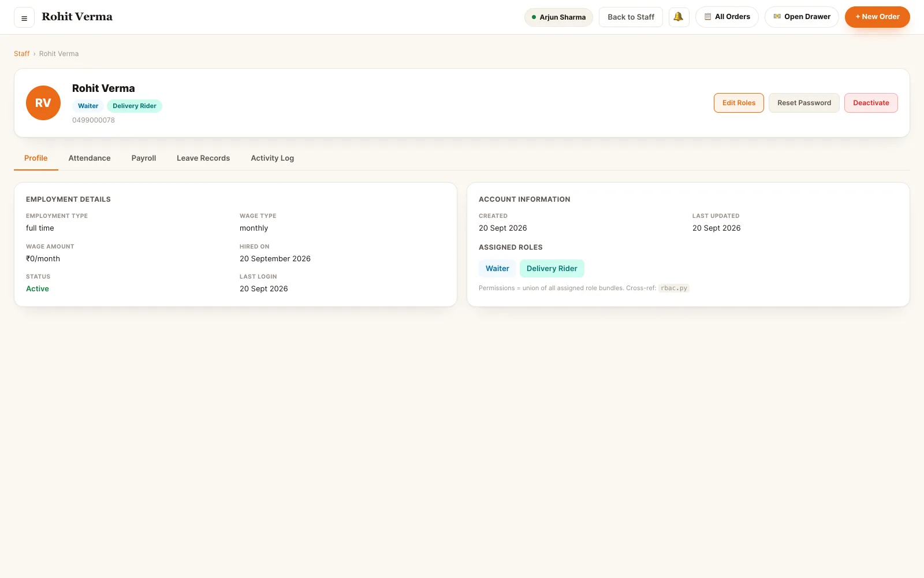The height and width of the screenshot is (578, 924).
Task: Click the Delivery Rider badge in header card
Action: tap(135, 106)
